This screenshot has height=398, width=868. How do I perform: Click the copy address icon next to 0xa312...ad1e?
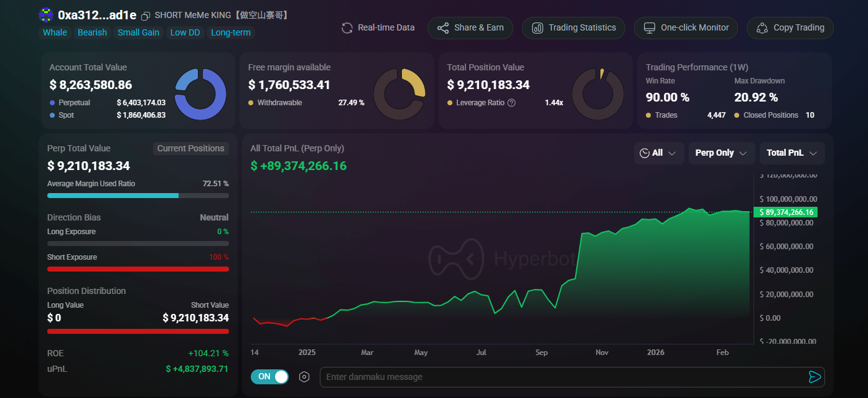pos(146,16)
